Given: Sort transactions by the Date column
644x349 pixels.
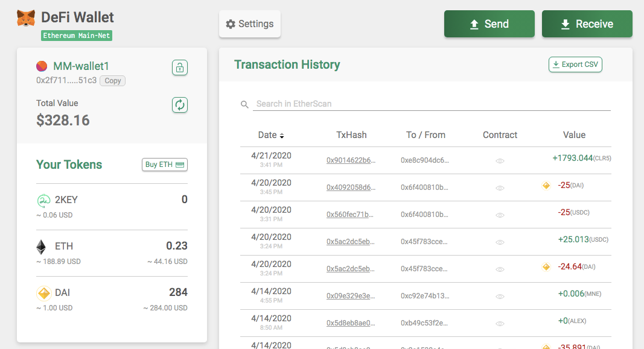Looking at the screenshot, I should tap(270, 135).
